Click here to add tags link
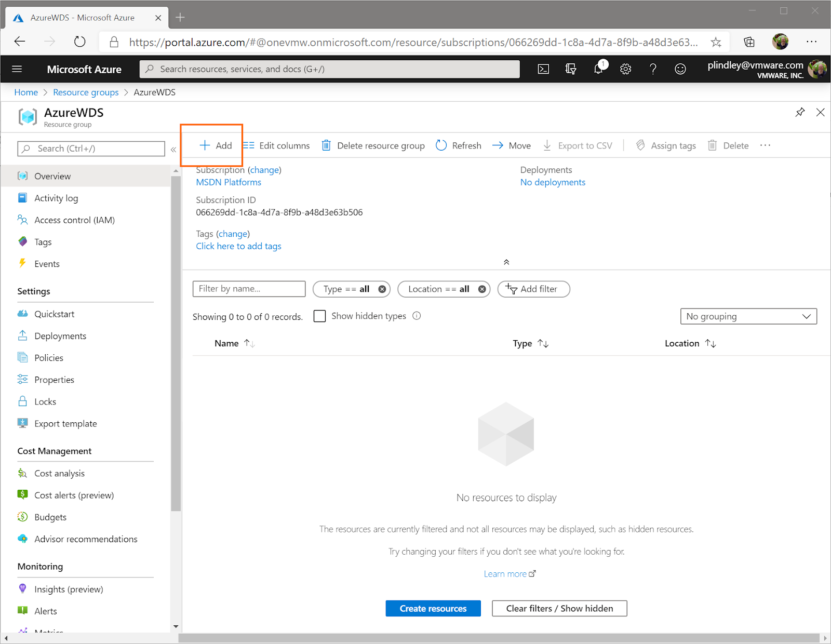The width and height of the screenshot is (831, 644). (x=238, y=246)
